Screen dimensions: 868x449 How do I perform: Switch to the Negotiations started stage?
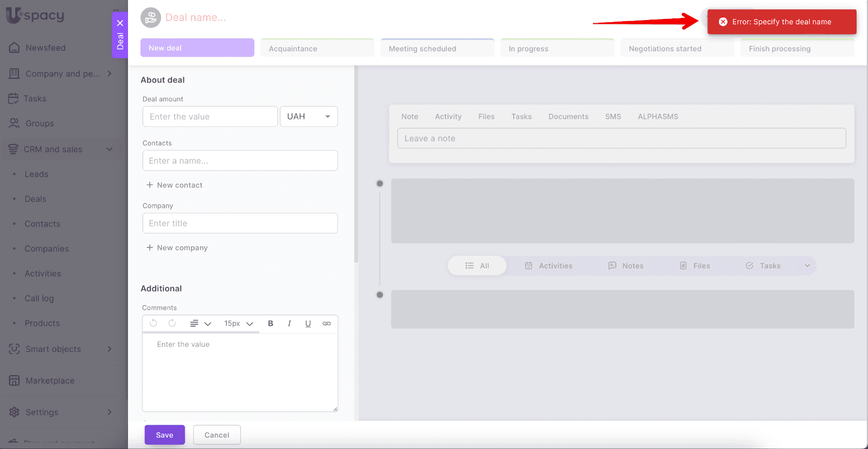coord(677,48)
